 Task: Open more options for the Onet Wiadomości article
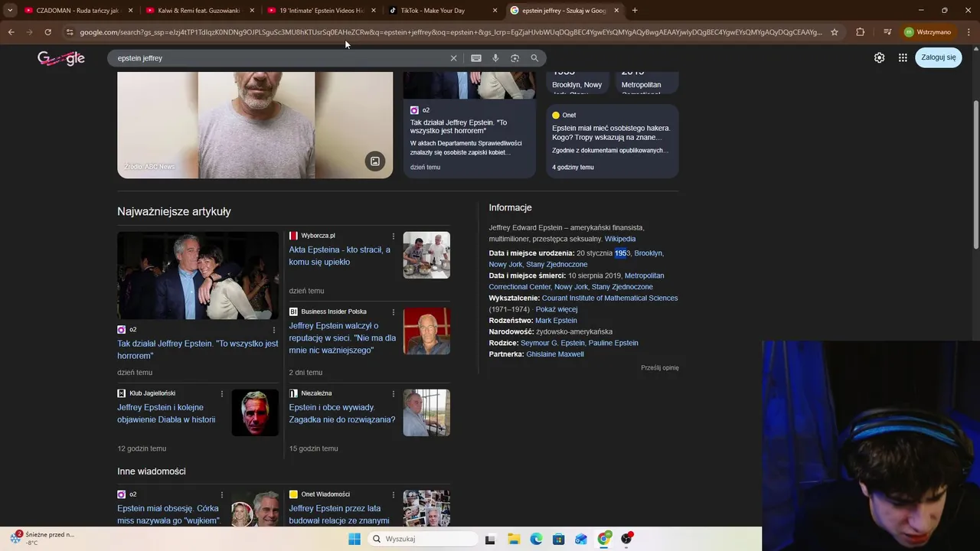394,494
